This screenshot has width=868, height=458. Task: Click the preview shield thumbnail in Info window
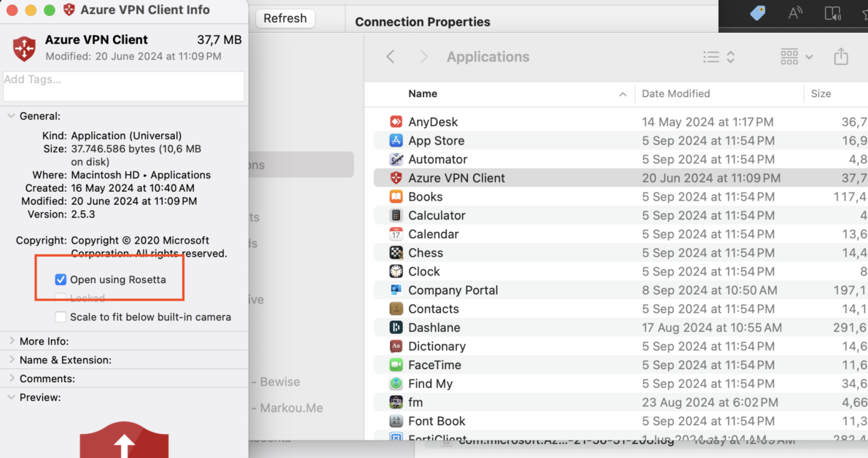click(x=124, y=440)
